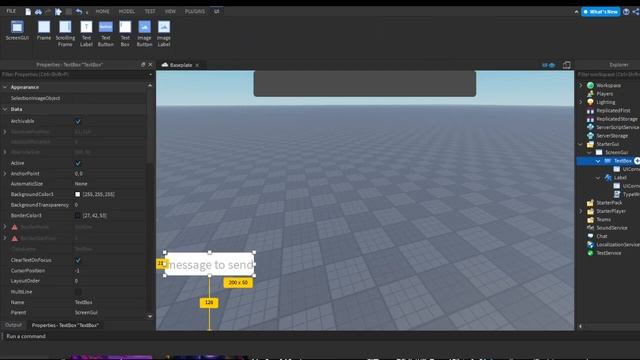The width and height of the screenshot is (640, 360).
Task: Switch to the PLUGINS ribbon tab
Action: pyautogui.click(x=195, y=11)
